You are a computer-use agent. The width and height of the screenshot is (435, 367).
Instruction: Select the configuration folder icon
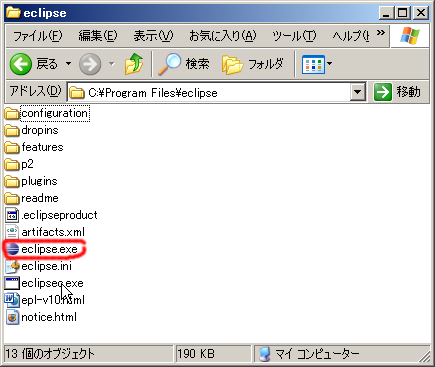pyautogui.click(x=12, y=113)
